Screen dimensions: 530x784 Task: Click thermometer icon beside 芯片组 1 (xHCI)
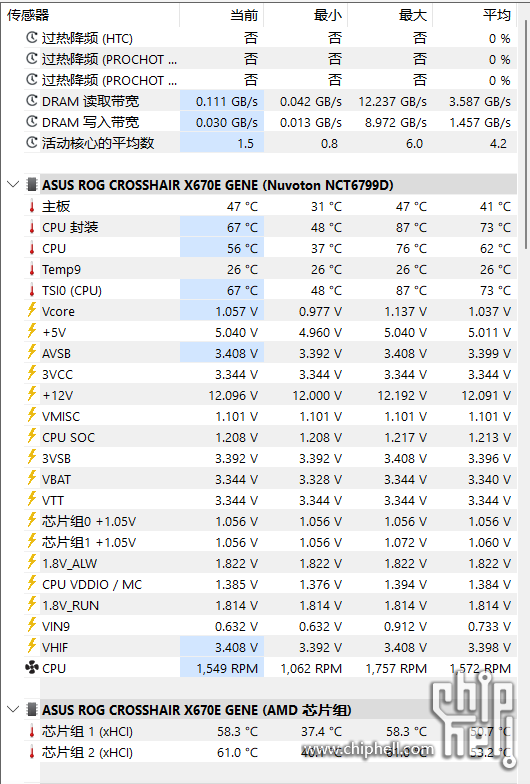point(32,731)
